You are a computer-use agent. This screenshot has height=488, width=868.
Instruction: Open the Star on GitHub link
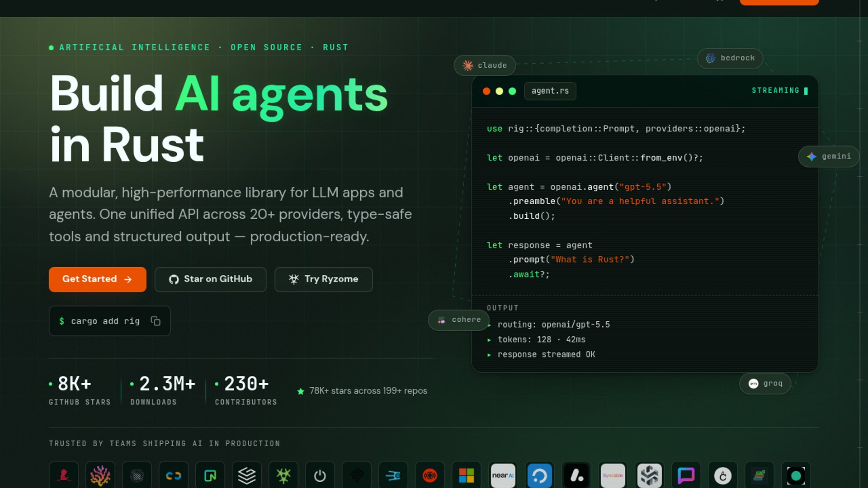210,279
